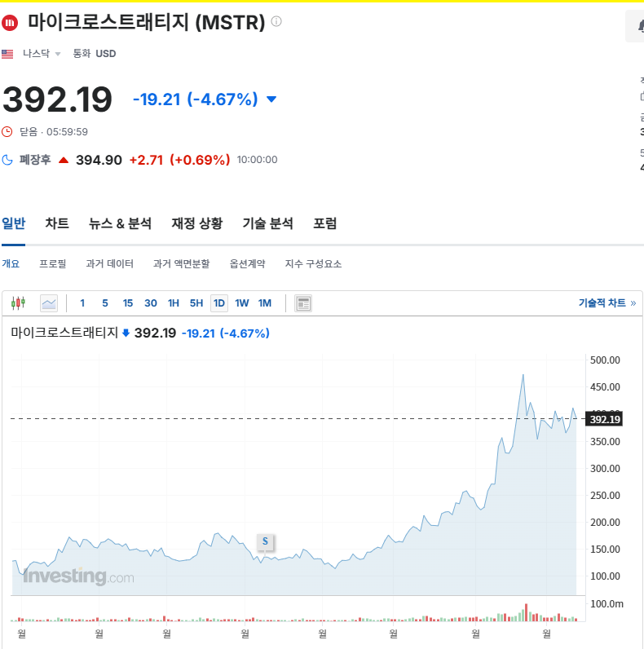The height and width of the screenshot is (649, 644).
Task: Click the 500.00 axis label
Action: point(605,360)
